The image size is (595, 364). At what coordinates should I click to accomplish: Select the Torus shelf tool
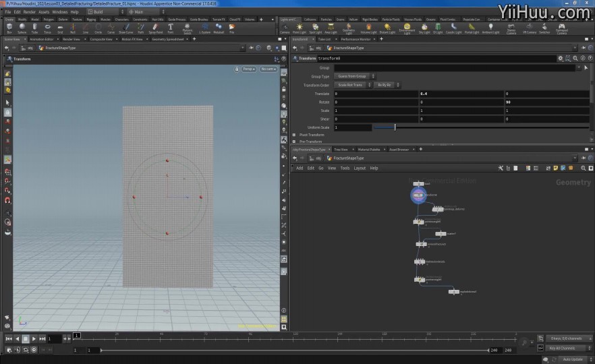[47, 28]
